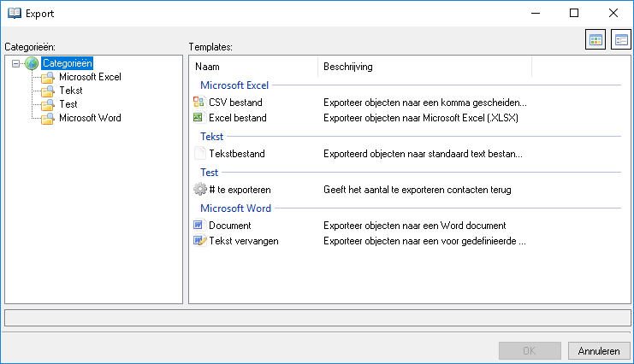Click the Excel bestand template icon

coord(199,117)
